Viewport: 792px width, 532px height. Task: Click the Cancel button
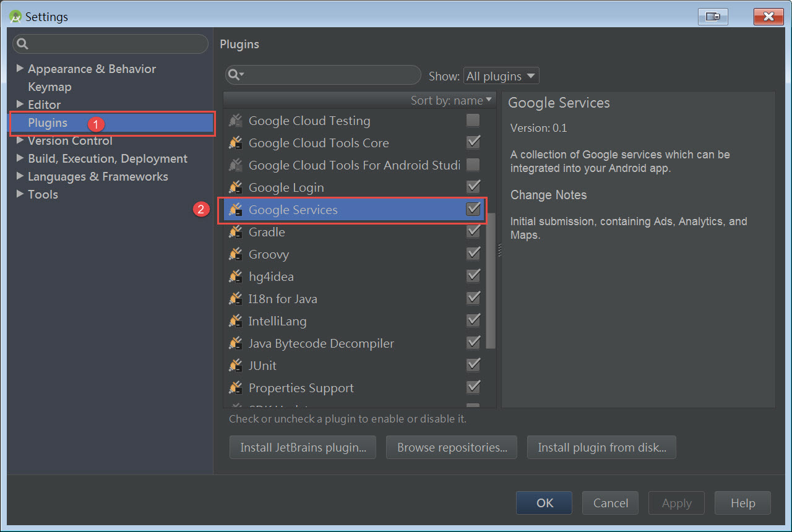pos(611,503)
